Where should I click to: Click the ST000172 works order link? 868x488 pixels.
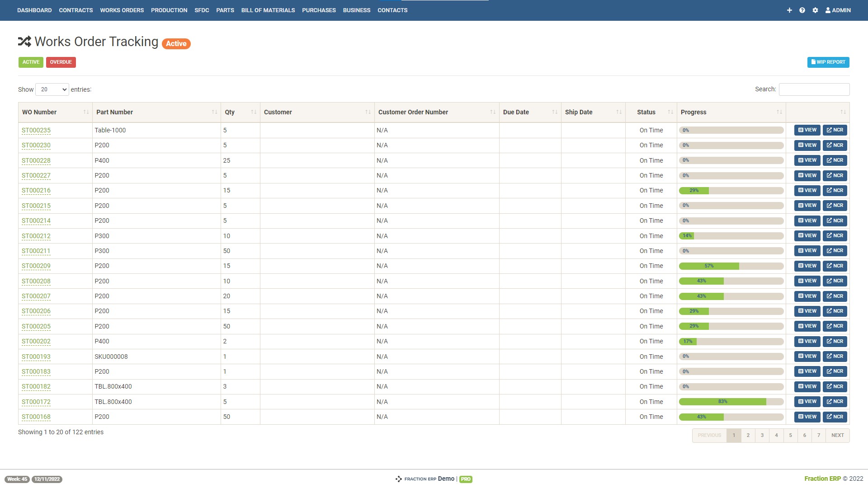pos(36,402)
